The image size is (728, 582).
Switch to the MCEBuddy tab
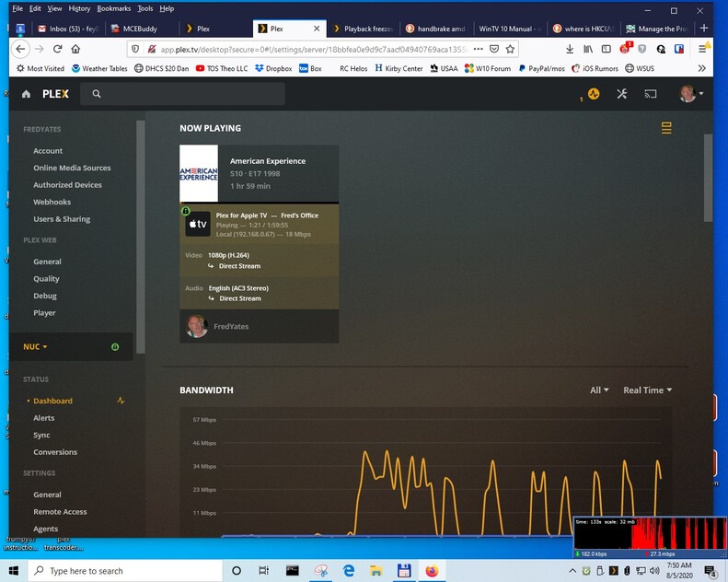point(142,29)
